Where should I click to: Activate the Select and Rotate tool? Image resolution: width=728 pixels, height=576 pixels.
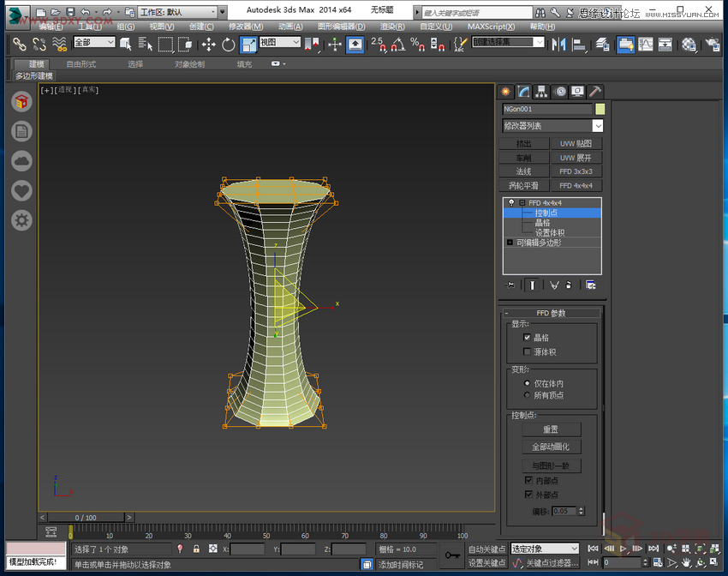(x=230, y=45)
